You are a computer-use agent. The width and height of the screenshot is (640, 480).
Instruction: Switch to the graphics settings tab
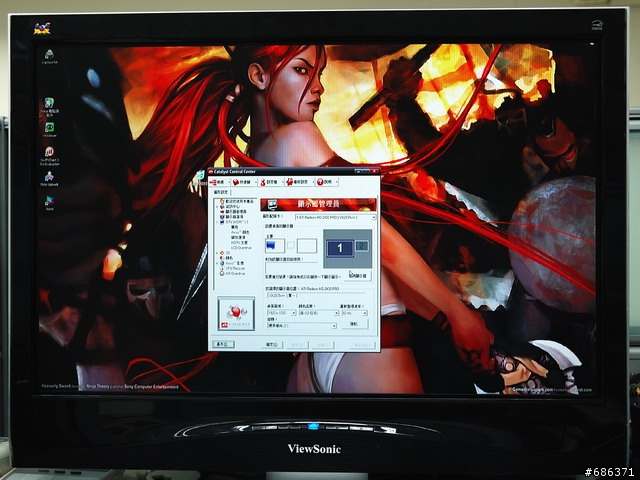(x=221, y=192)
